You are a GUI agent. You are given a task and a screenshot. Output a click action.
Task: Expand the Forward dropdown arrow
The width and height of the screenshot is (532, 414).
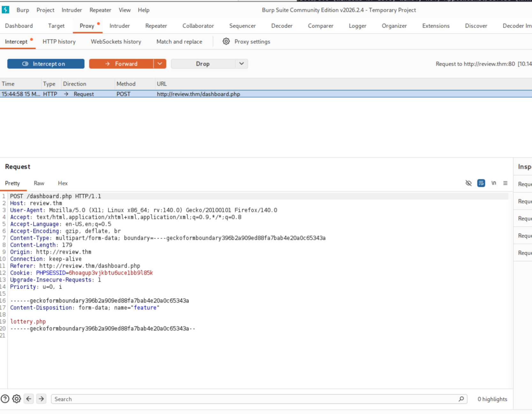point(160,64)
